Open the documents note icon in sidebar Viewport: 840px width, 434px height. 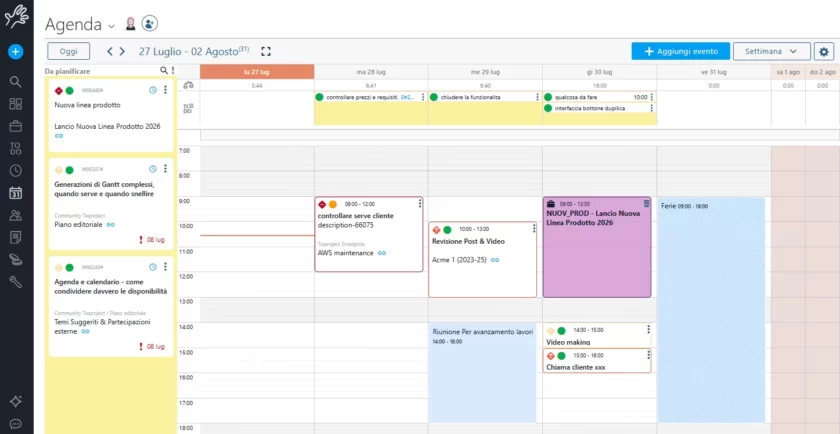point(16,237)
